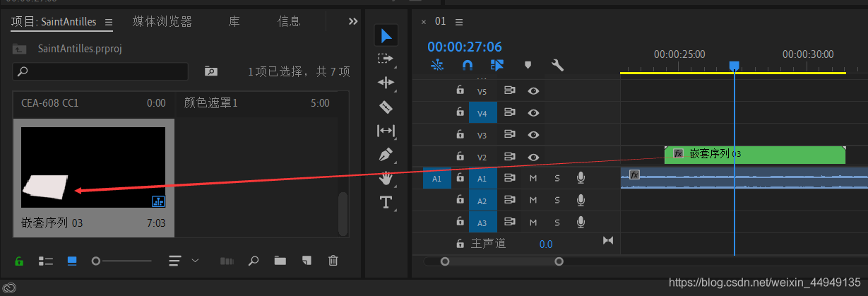Select the Hand tool

coord(386,178)
